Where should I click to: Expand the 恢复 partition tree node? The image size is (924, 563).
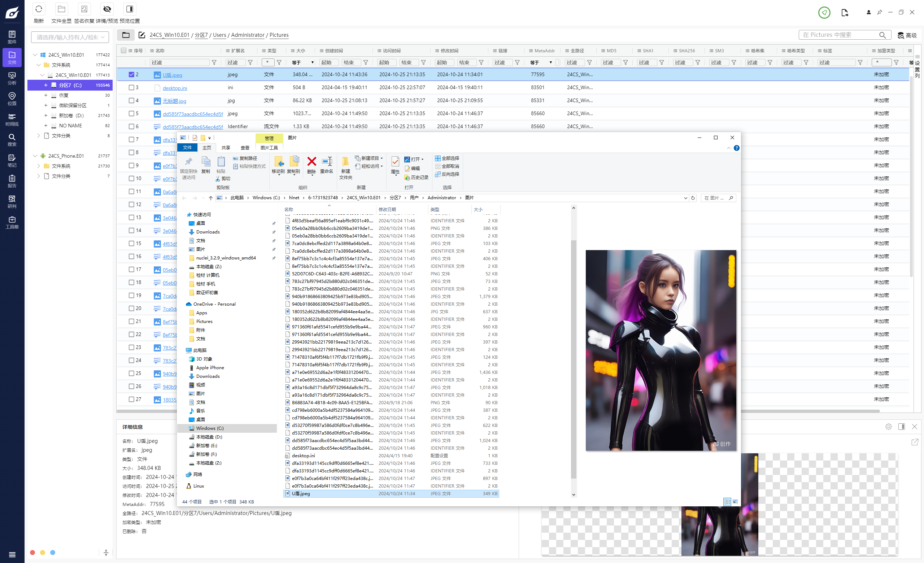pyautogui.click(x=46, y=95)
